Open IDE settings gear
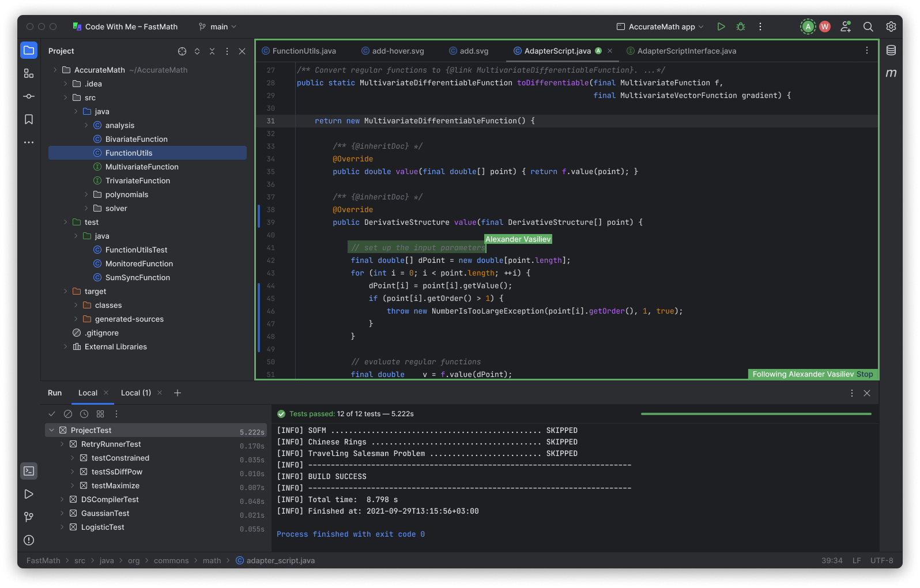920x588 pixels. (891, 27)
